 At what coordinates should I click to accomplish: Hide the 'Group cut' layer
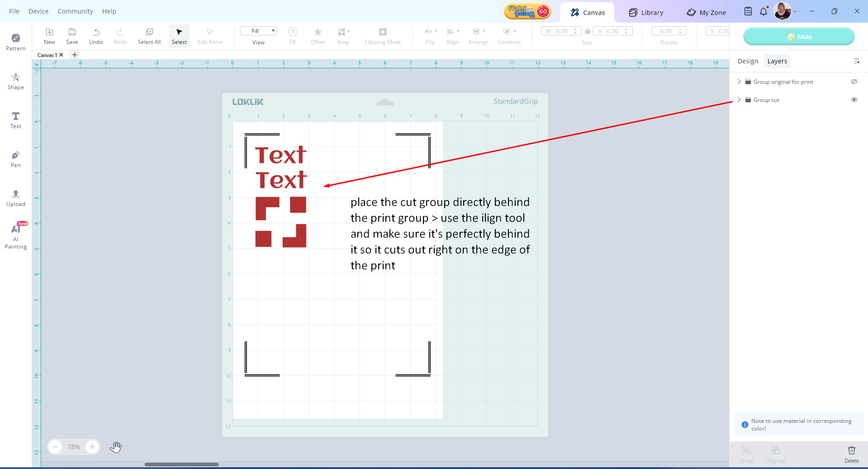[854, 100]
